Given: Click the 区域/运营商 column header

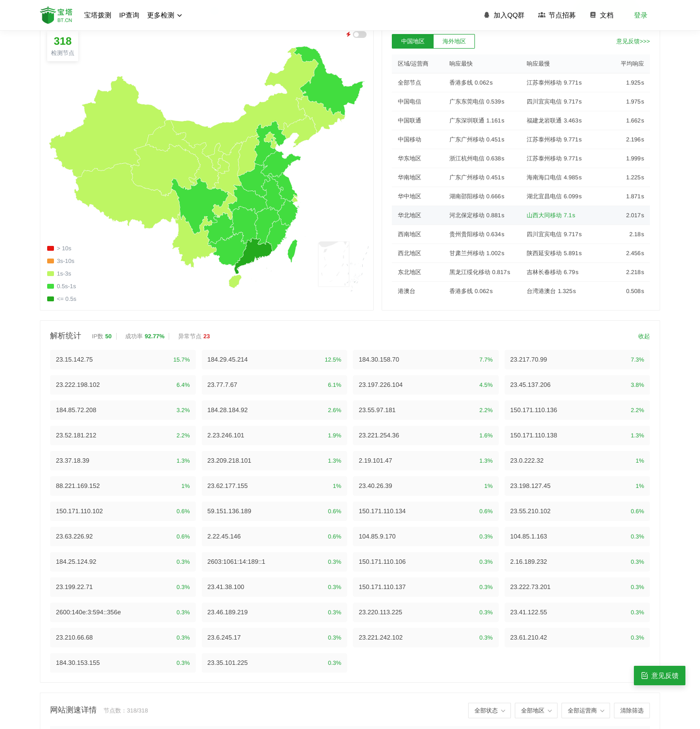Looking at the screenshot, I should pos(413,64).
